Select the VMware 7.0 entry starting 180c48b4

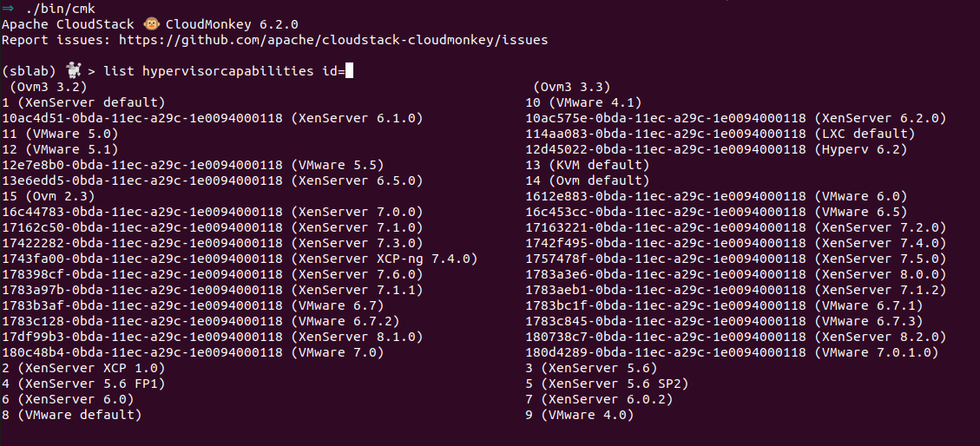pyautogui.click(x=193, y=352)
